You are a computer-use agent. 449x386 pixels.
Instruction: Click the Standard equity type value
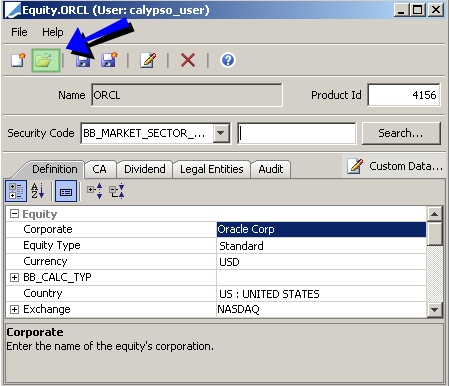241,246
